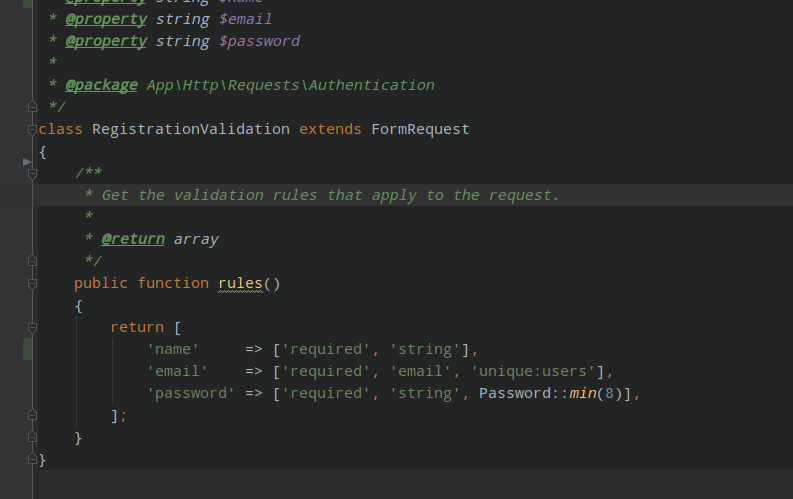
Task: Fold the rules function at its declaration
Action: [x=32, y=283]
